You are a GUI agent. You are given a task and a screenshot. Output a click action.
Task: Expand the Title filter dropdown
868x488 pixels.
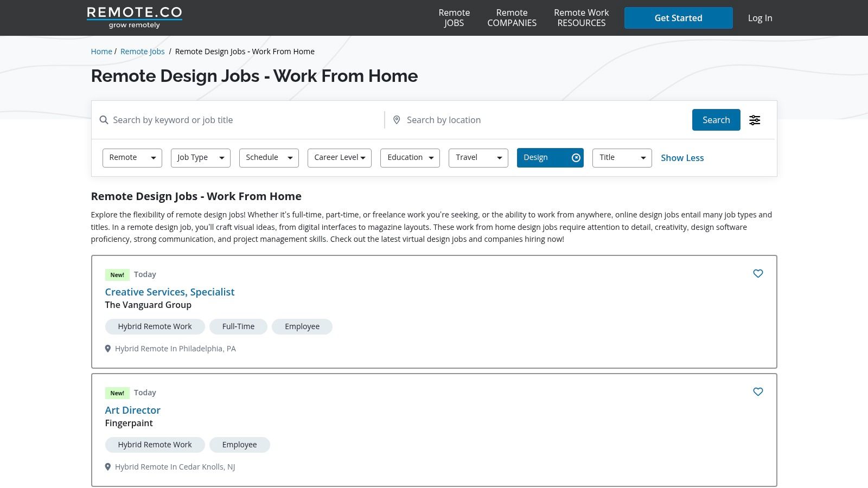pyautogui.click(x=622, y=158)
